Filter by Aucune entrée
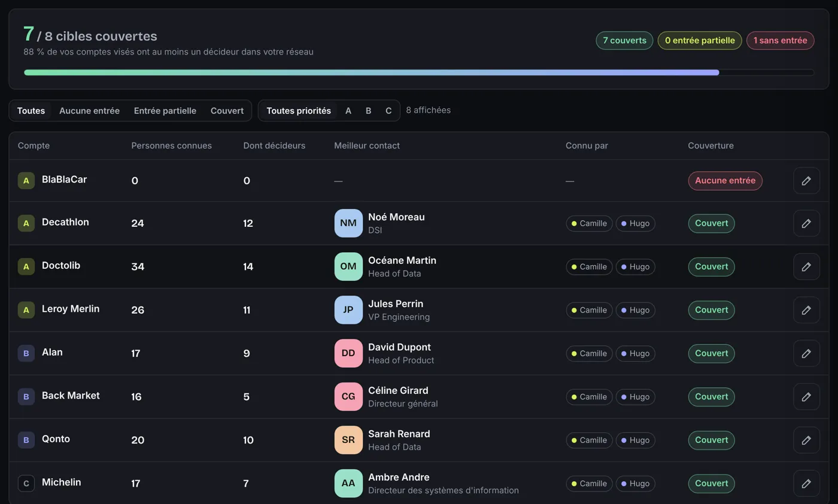This screenshot has height=504, width=838. [x=89, y=111]
